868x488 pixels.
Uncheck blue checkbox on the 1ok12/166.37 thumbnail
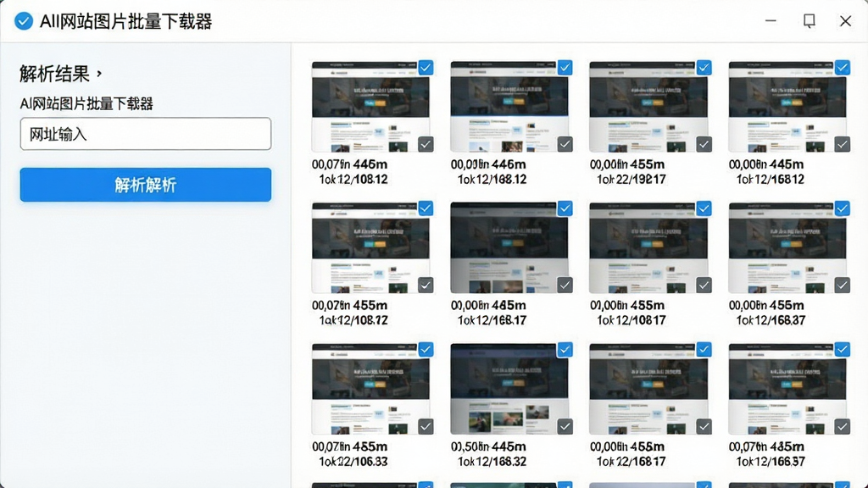(843, 350)
